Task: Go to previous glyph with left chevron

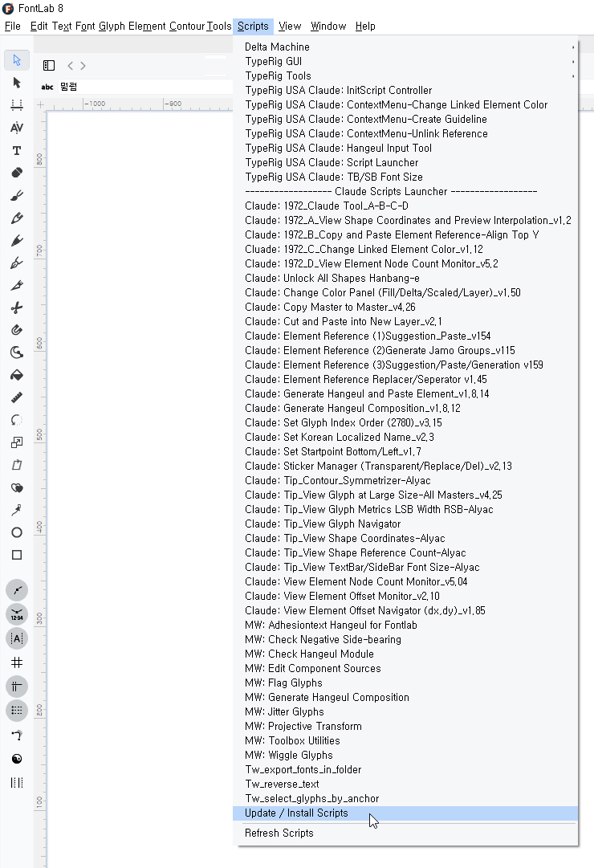Action: click(x=70, y=65)
